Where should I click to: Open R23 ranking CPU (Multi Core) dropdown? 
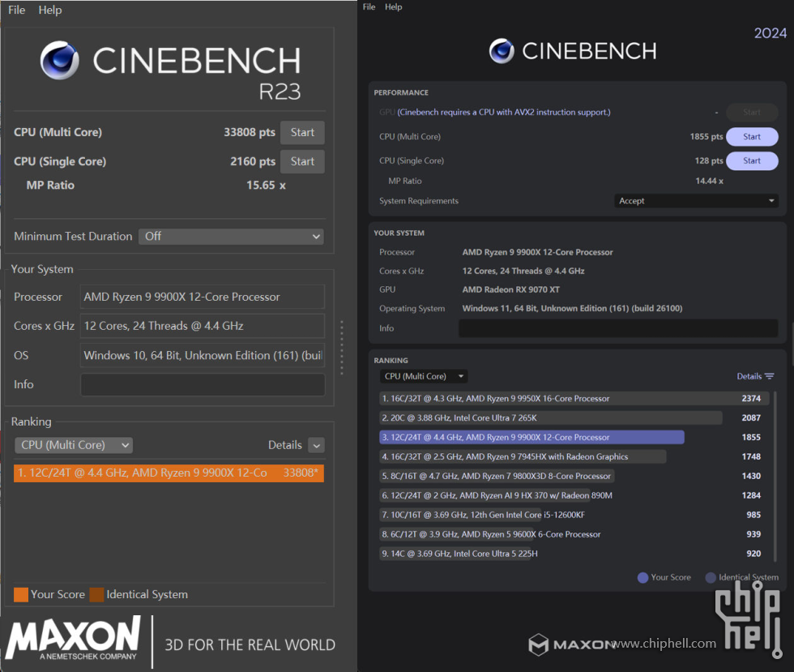(74, 445)
